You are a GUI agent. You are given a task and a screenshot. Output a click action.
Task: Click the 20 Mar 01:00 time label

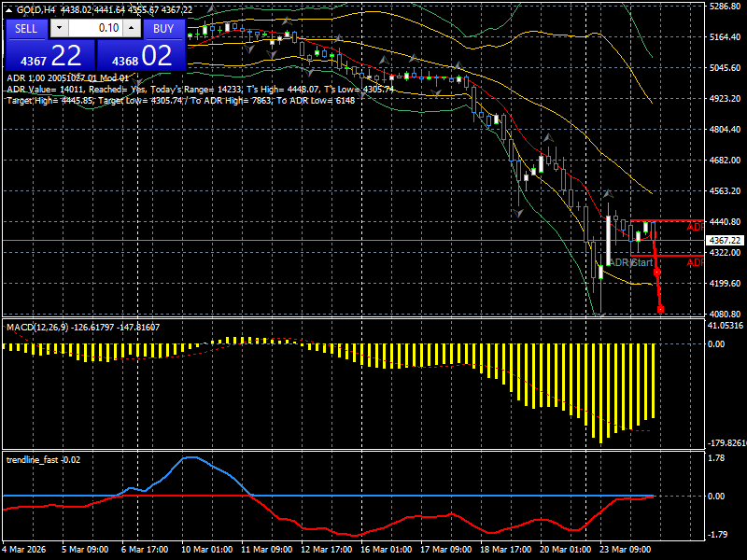coord(566,550)
